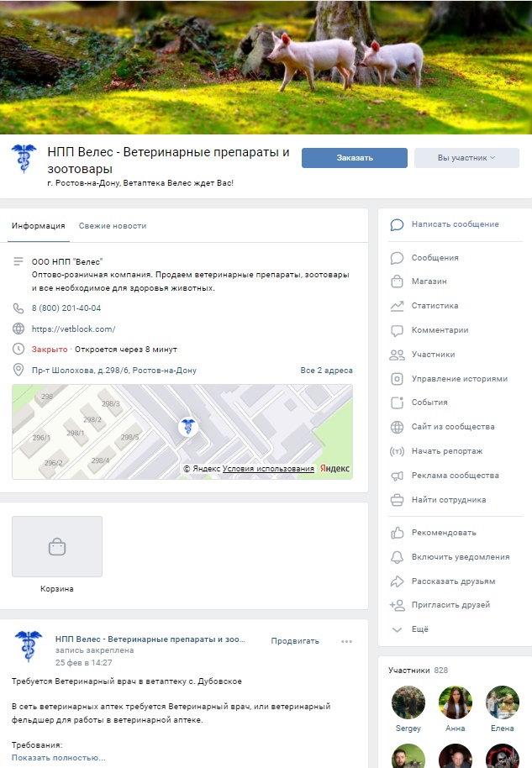Click the Участники 828 heading
The image size is (532, 768).
tap(418, 670)
